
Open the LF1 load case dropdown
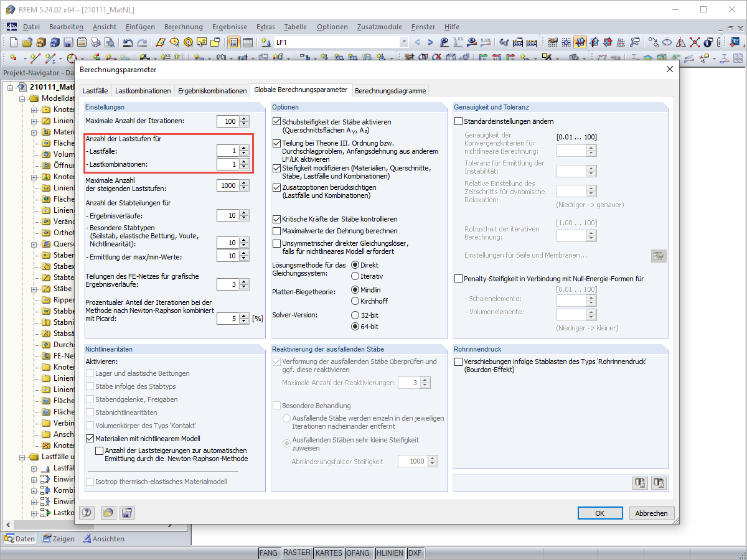pyautogui.click(x=404, y=42)
